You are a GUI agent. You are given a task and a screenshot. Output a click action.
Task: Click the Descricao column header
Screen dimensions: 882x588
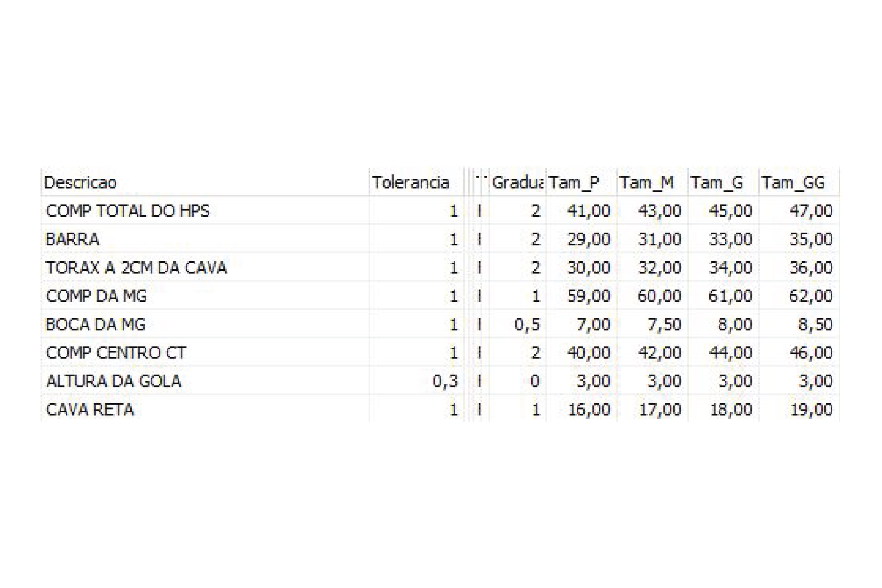tap(205, 182)
